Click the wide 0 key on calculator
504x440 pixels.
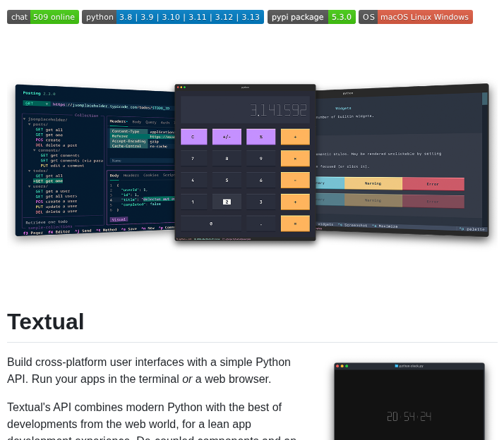[211, 224]
